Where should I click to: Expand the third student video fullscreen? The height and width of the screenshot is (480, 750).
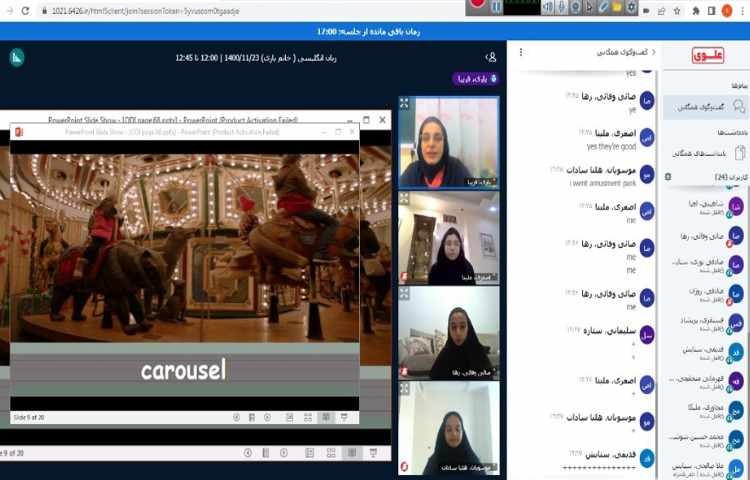coord(405,293)
